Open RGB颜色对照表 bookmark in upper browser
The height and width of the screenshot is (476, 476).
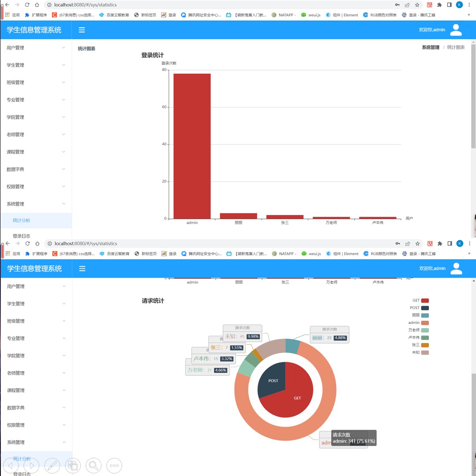coord(380,15)
